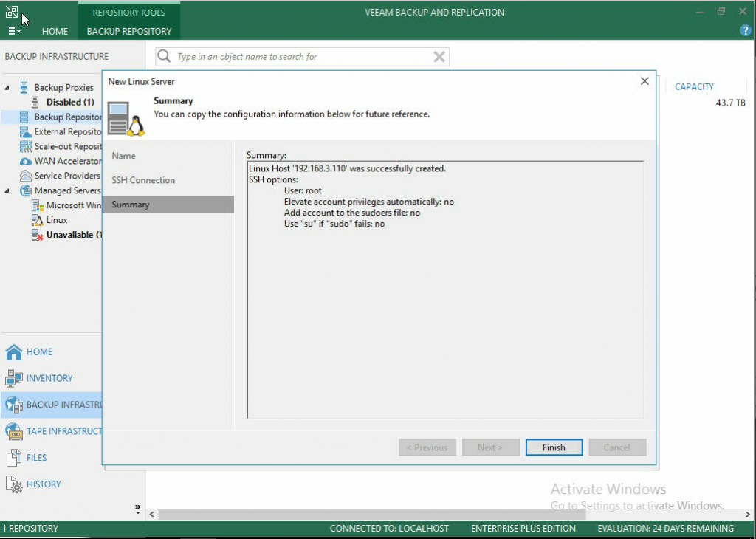The height and width of the screenshot is (539, 756).
Task: Open the INVENTORY navigation view
Action: [x=49, y=378]
